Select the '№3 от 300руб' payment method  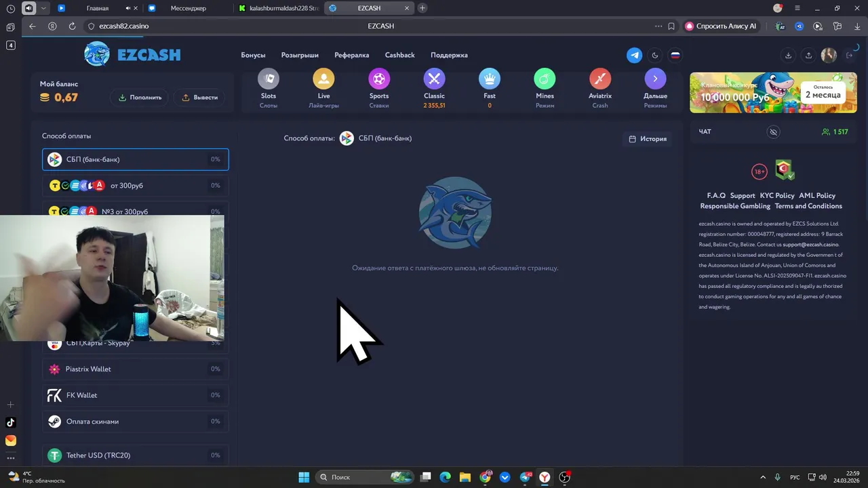(x=136, y=210)
